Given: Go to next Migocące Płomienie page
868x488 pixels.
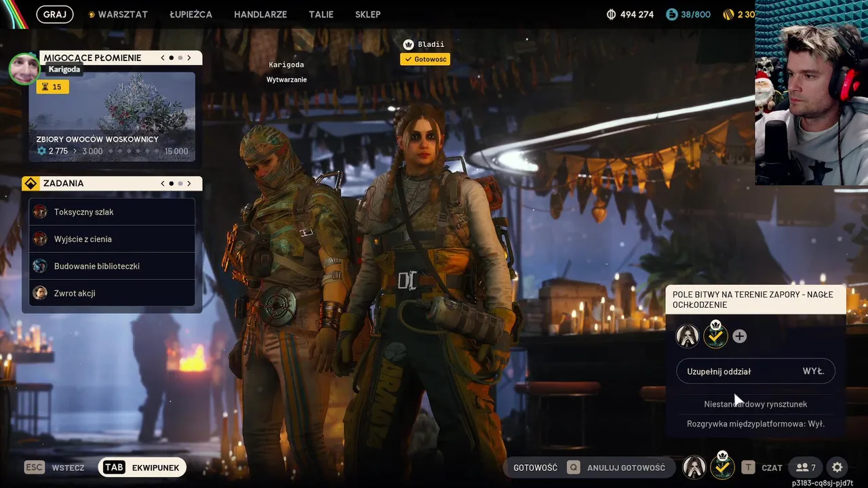Looking at the screenshot, I should [189, 58].
